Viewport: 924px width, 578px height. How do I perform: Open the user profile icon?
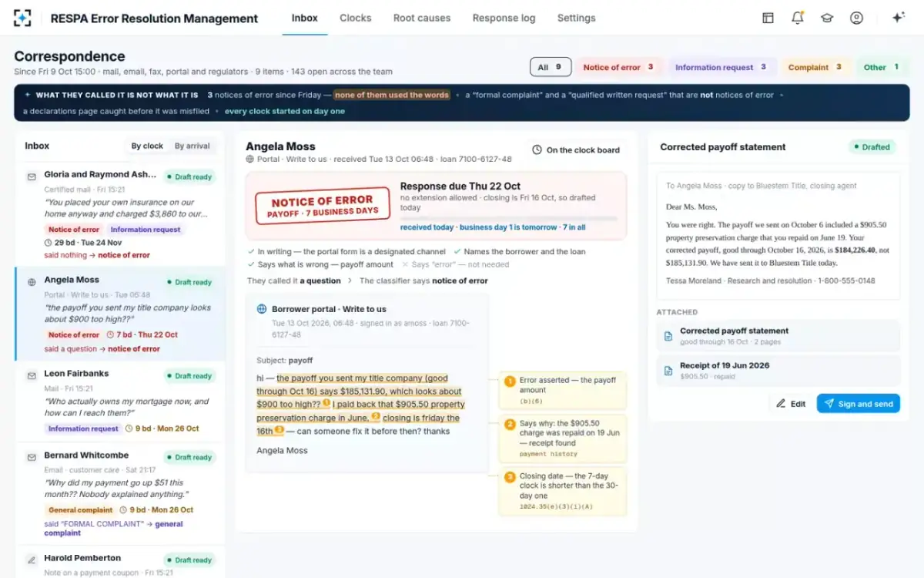click(856, 18)
